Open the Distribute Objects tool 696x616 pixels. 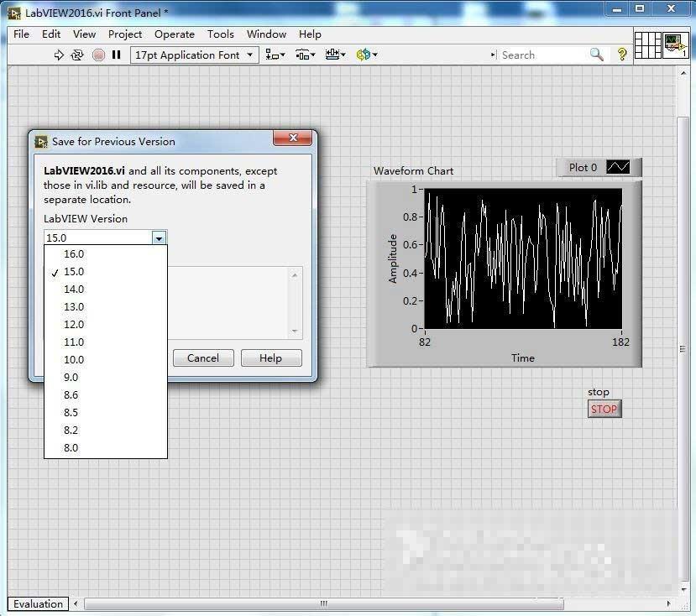pyautogui.click(x=305, y=55)
